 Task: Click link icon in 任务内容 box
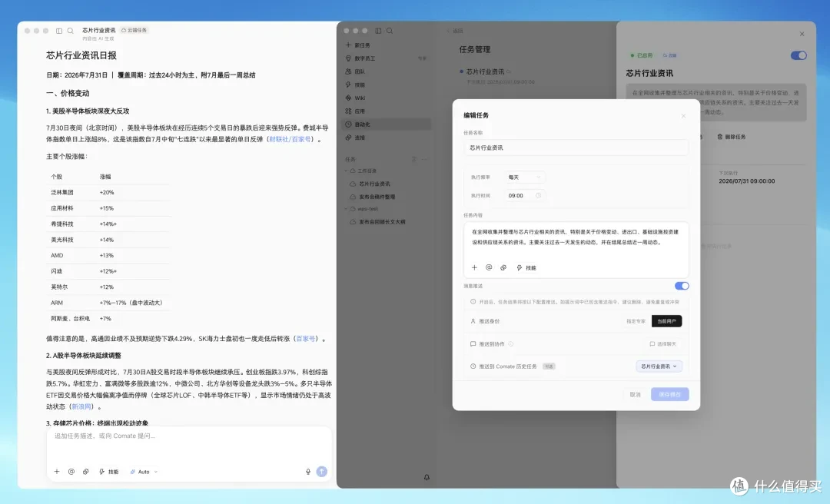[503, 267]
